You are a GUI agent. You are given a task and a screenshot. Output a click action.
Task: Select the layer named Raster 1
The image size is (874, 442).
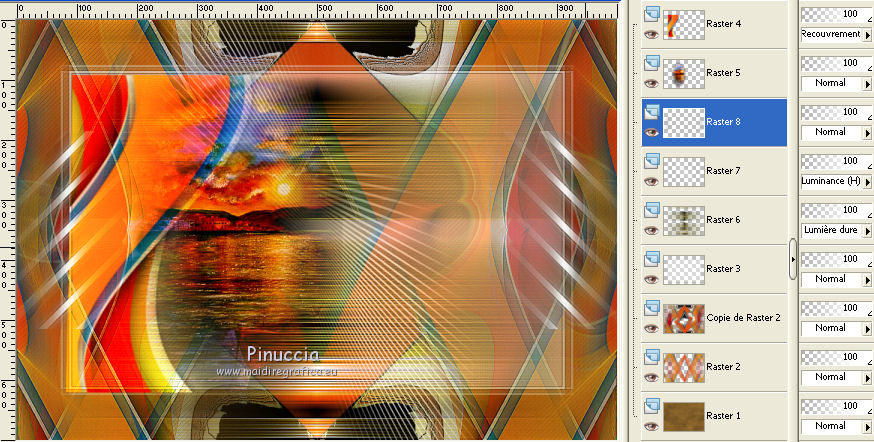(x=724, y=416)
